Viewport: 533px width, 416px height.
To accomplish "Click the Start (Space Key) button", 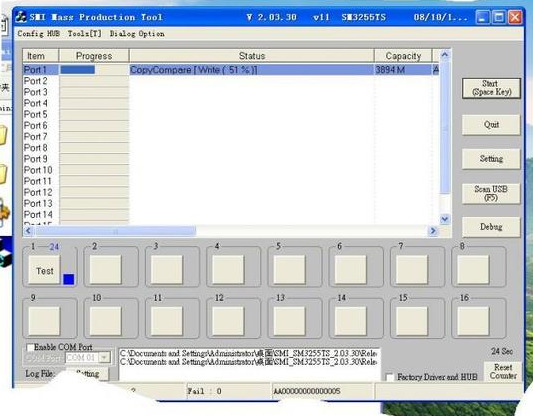I will click(491, 88).
